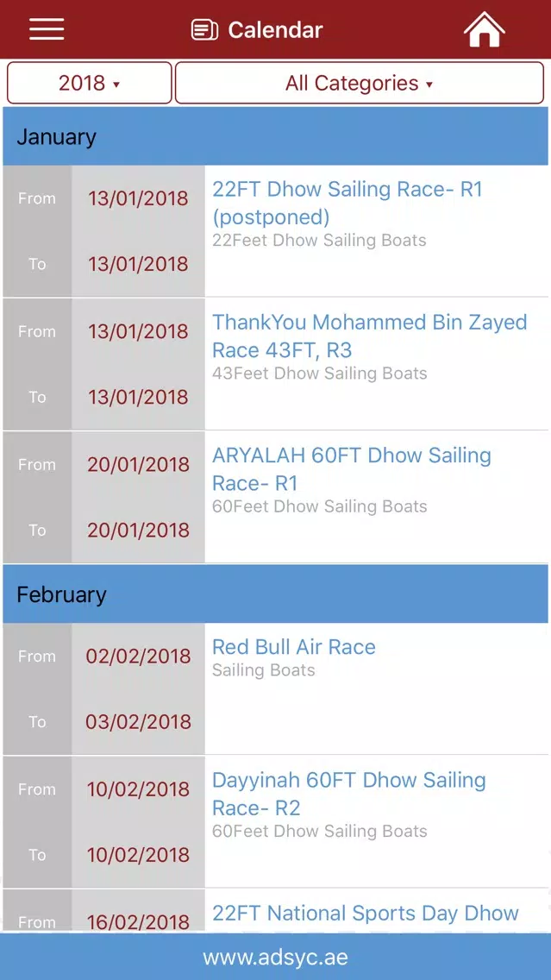Image resolution: width=551 pixels, height=980 pixels.
Task: Tap the Sailing Boats category under Red Bull
Action: point(264,670)
